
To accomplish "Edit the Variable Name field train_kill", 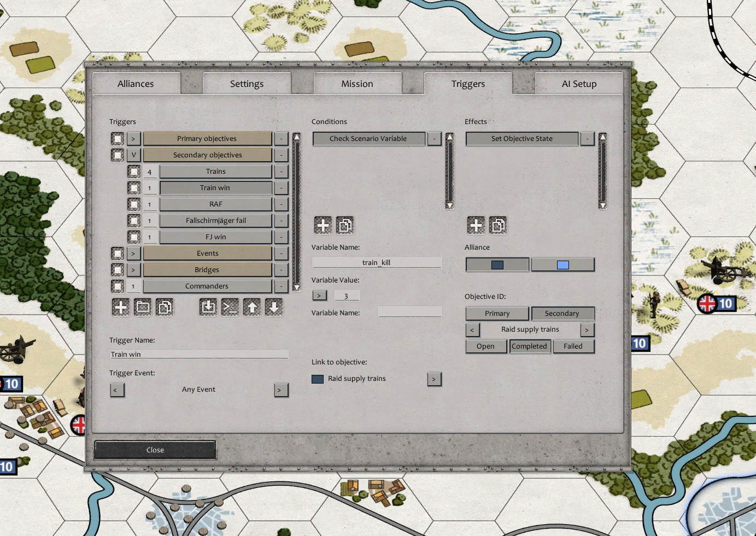I will [x=377, y=262].
